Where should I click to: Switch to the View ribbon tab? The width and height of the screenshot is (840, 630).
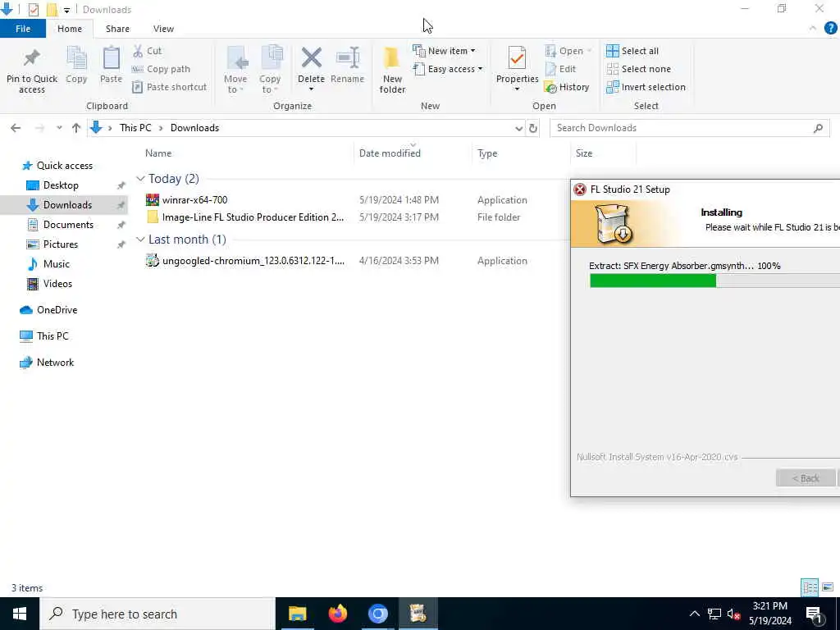163,29
